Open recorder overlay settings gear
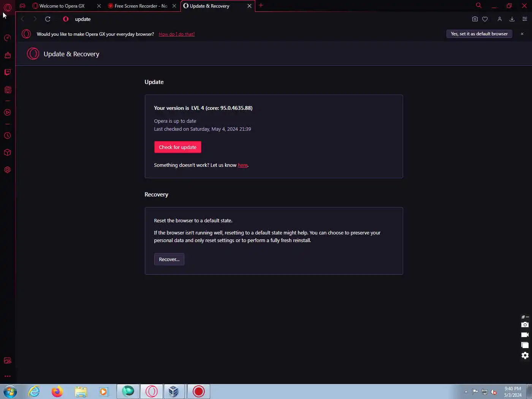The height and width of the screenshot is (399, 532). click(x=525, y=355)
